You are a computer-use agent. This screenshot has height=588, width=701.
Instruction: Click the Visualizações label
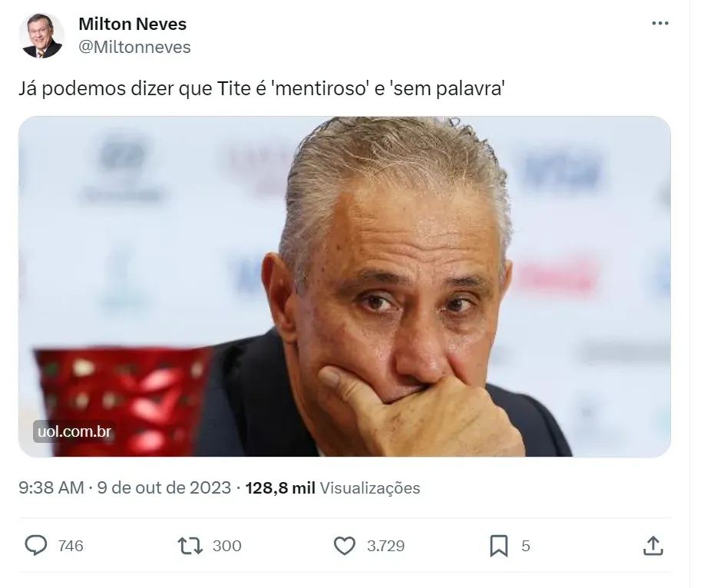(x=370, y=487)
